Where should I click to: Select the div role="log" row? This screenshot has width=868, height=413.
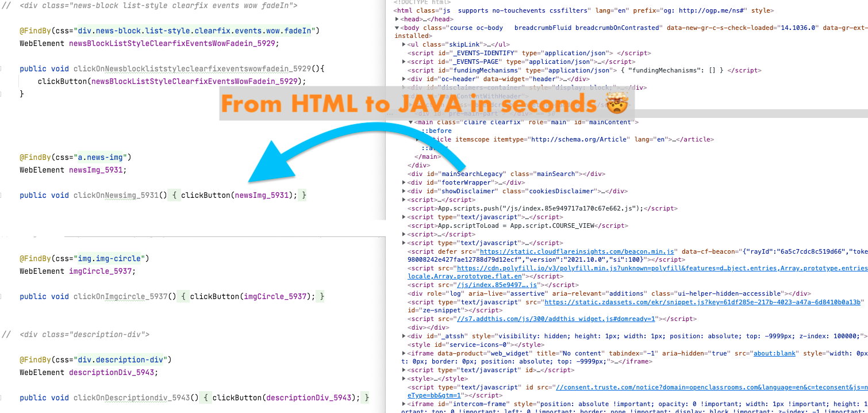[609, 293]
